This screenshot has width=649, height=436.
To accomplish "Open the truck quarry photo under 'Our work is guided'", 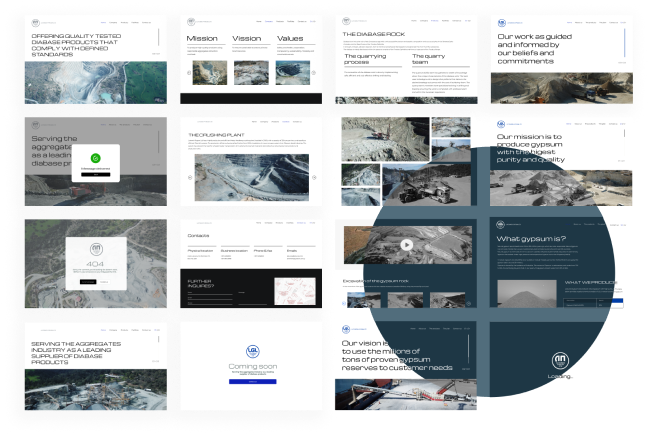I will coord(562,88).
